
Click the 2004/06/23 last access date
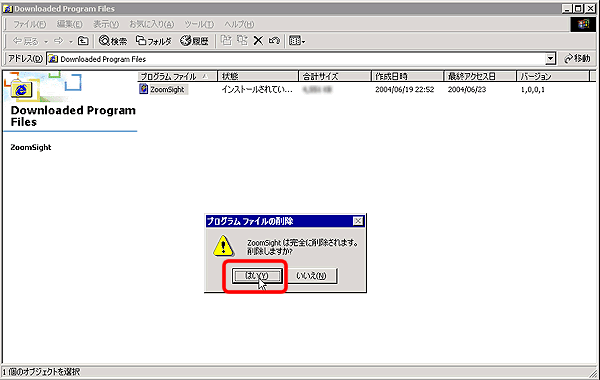(467, 90)
